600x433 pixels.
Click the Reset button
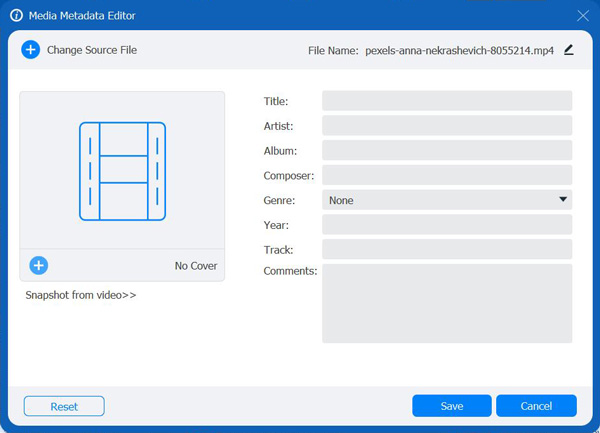[64, 406]
